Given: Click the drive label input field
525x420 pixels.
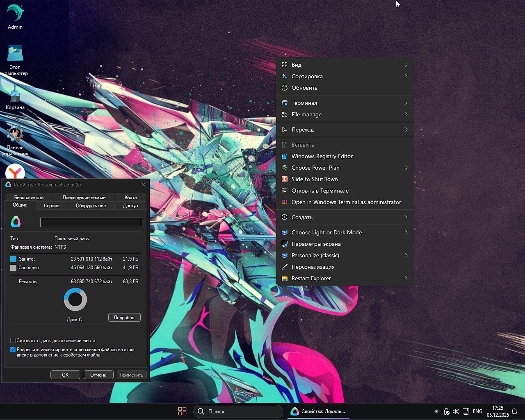Looking at the screenshot, I should pyautogui.click(x=90, y=222).
